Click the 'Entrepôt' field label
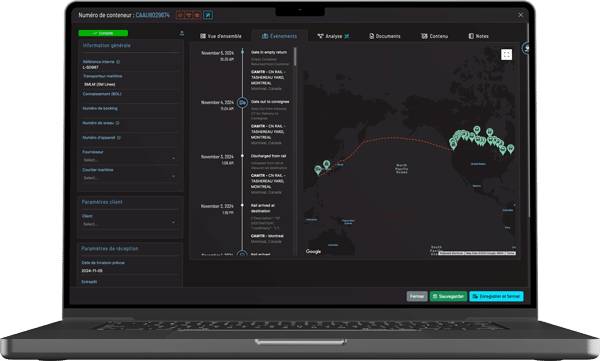Viewport: 600px width, 361px height. 89,282
